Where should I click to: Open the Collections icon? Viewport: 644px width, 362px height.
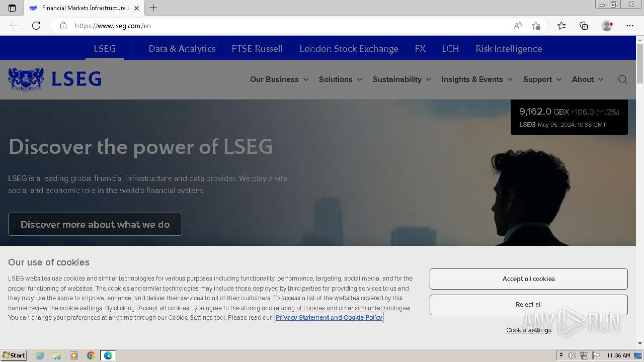pos(584,26)
